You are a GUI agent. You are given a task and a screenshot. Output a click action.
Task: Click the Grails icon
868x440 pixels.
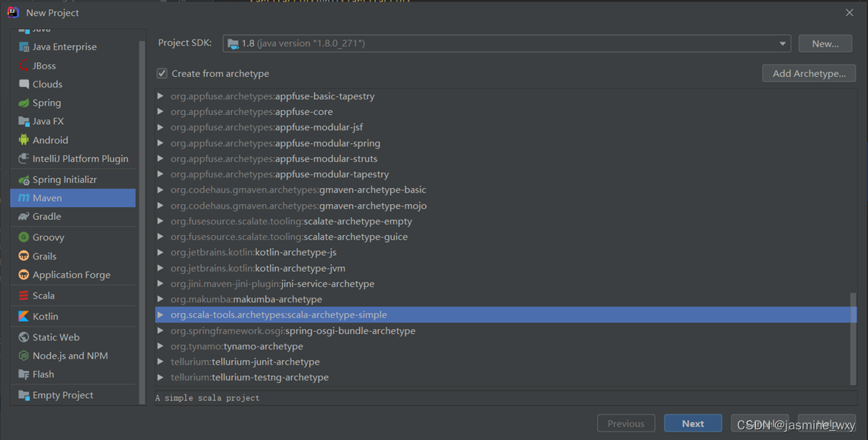pos(24,256)
